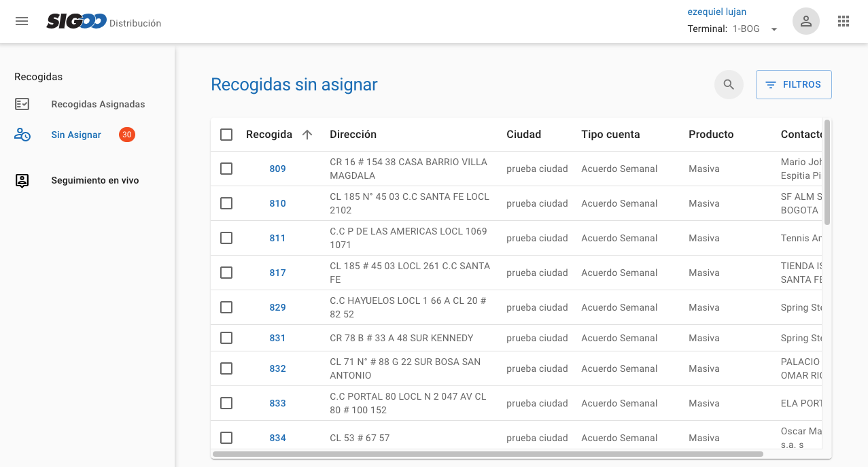This screenshot has height=467, width=868.
Task: Open recogida number 811 link
Action: coord(277,238)
